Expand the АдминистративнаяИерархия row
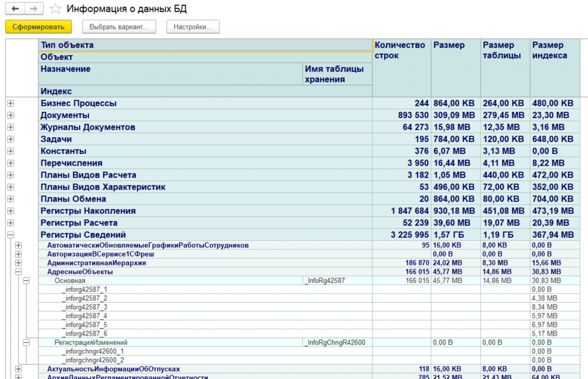The image size is (588, 379). (18, 263)
